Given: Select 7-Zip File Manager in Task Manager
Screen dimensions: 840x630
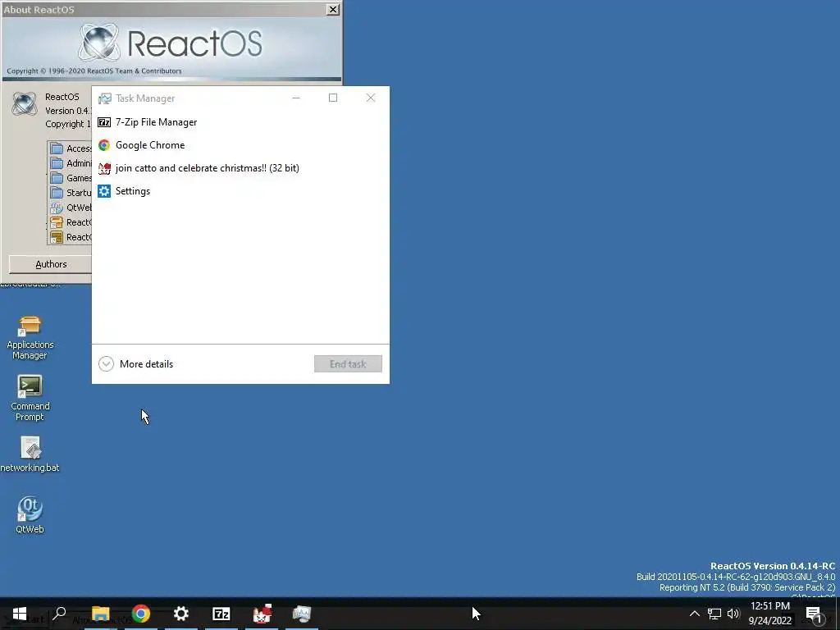Looking at the screenshot, I should (x=240, y=122).
